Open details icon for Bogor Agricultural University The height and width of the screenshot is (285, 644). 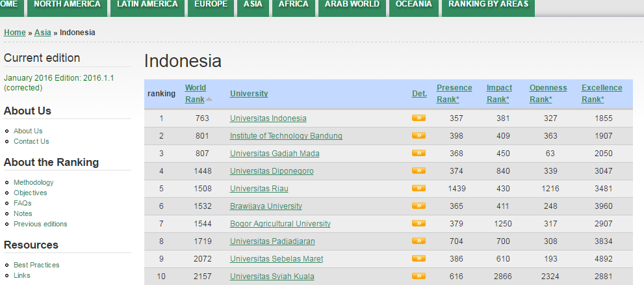pos(419,224)
